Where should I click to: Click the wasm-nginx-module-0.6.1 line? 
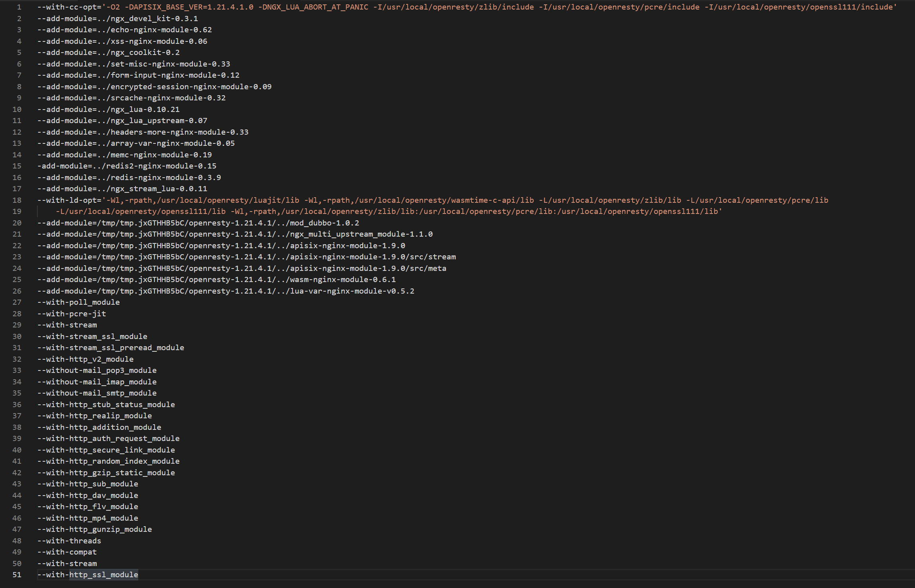coord(216,280)
